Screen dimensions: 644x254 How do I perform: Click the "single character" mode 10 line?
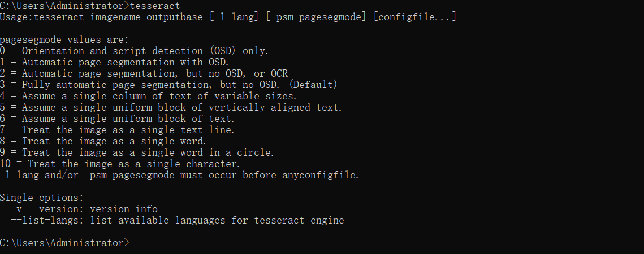tap(120, 164)
